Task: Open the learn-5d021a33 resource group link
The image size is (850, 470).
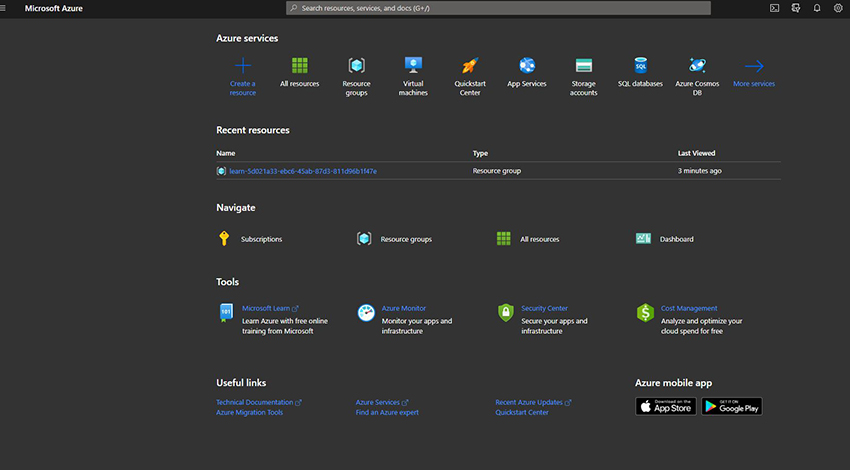Action: pyautogui.click(x=303, y=171)
